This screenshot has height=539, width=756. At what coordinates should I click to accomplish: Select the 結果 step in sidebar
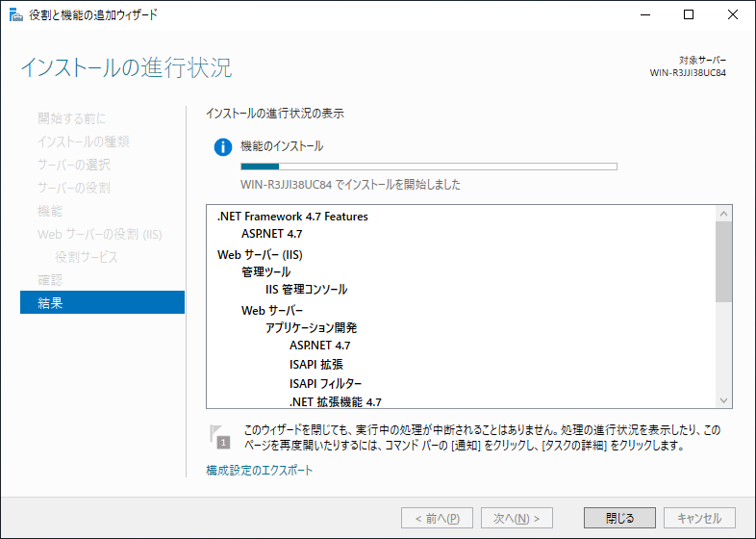click(x=102, y=303)
